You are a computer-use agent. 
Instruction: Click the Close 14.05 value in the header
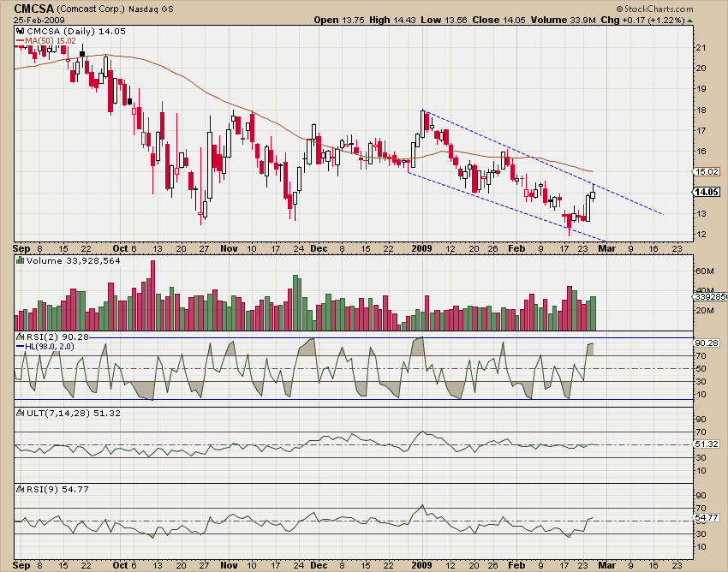[x=499, y=20]
